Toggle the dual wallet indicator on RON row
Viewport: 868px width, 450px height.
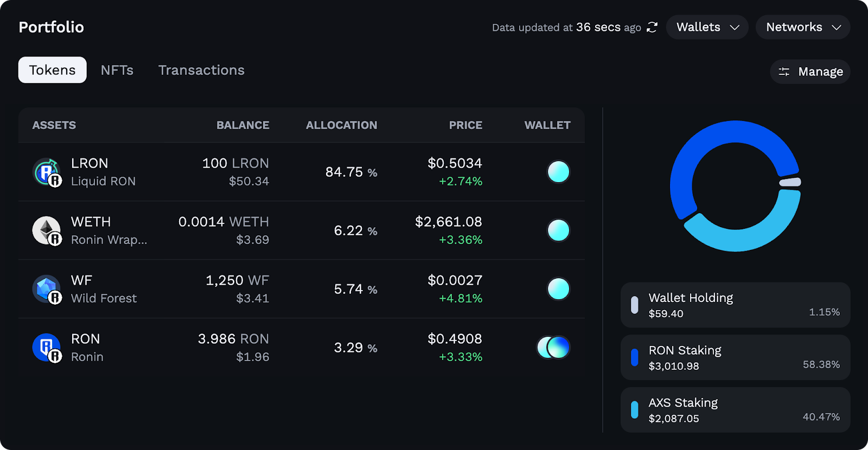tap(553, 347)
